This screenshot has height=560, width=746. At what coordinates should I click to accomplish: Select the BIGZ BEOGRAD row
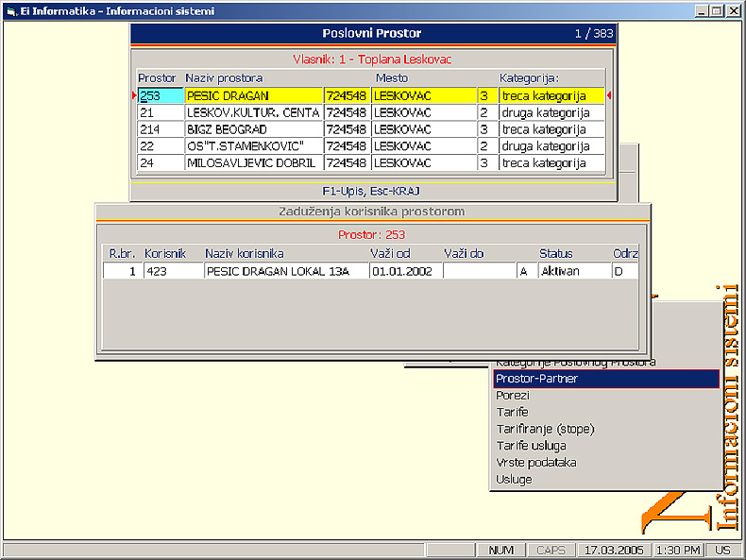[x=253, y=129]
